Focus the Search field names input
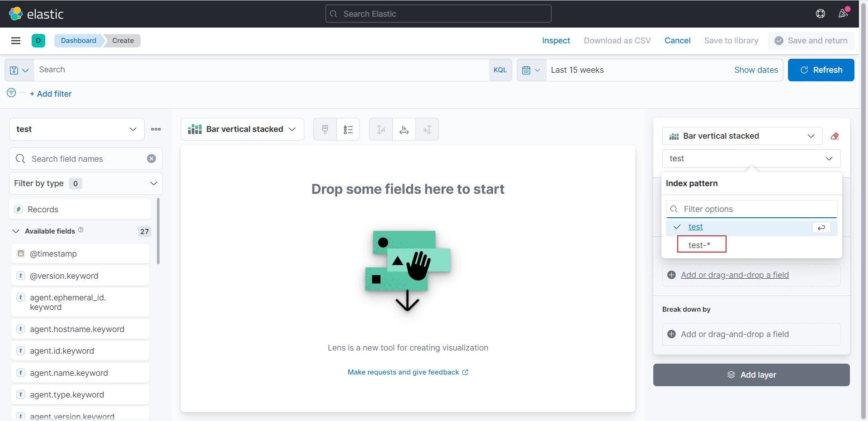The image size is (868, 421). coord(86,159)
